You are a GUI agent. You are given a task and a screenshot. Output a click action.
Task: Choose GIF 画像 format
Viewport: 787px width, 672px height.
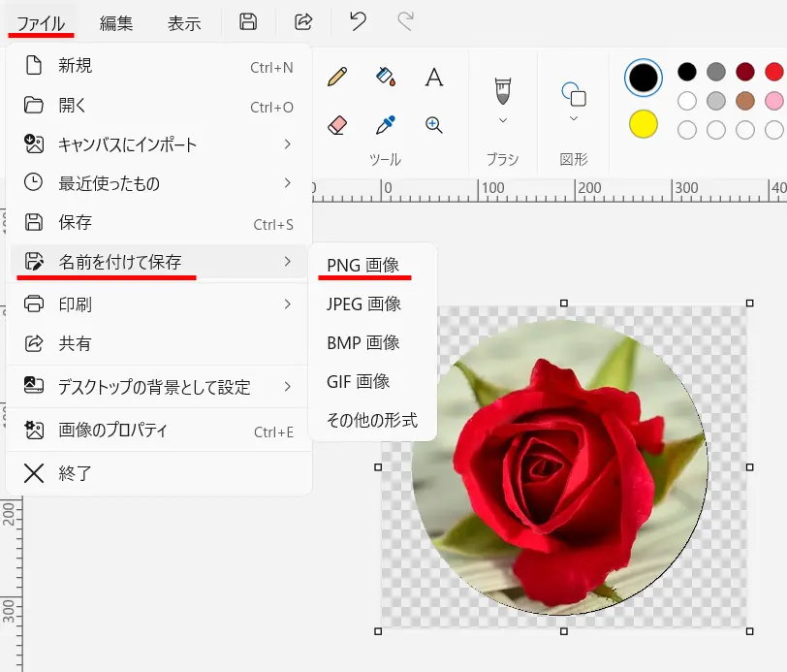pos(372,382)
